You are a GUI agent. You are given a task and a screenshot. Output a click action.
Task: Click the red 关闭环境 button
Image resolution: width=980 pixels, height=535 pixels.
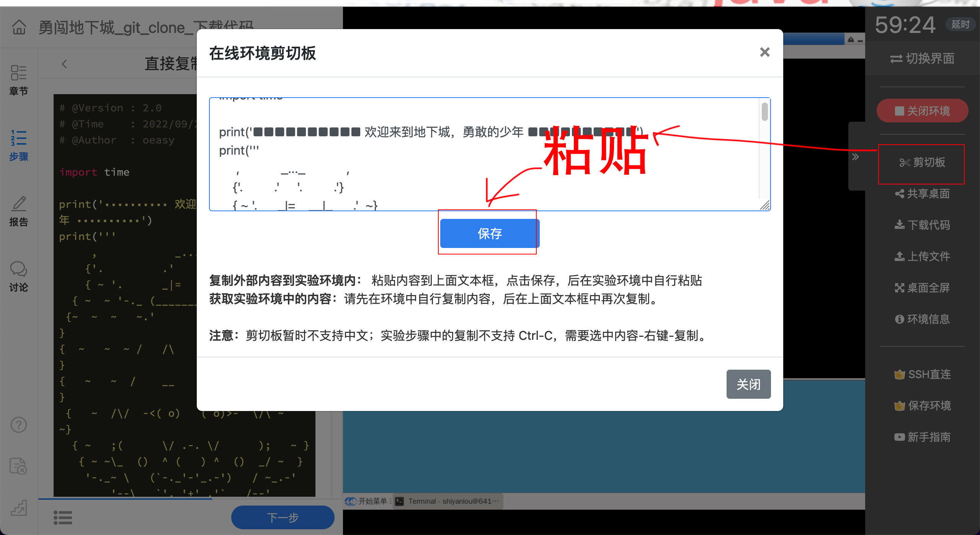click(922, 111)
